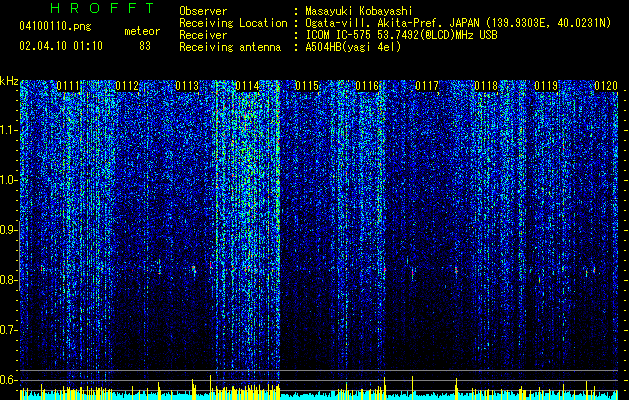Click the 0115 time marker
This screenshot has width=629, height=400.
307,86
